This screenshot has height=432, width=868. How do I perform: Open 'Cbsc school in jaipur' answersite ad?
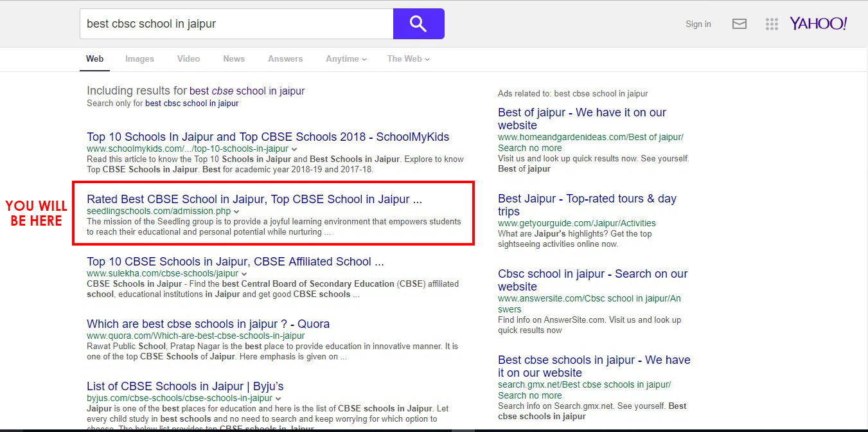click(592, 280)
